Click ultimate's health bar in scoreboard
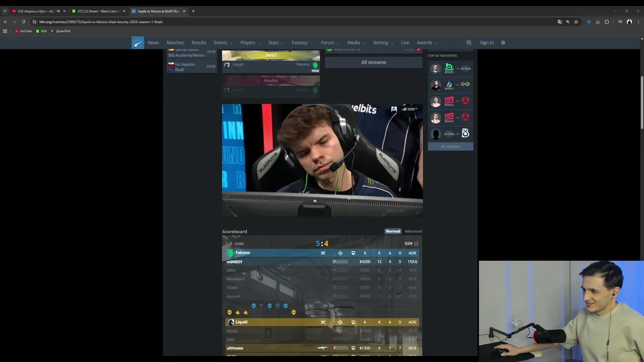Image resolution: width=644 pixels, height=362 pixels. [x=341, y=348]
